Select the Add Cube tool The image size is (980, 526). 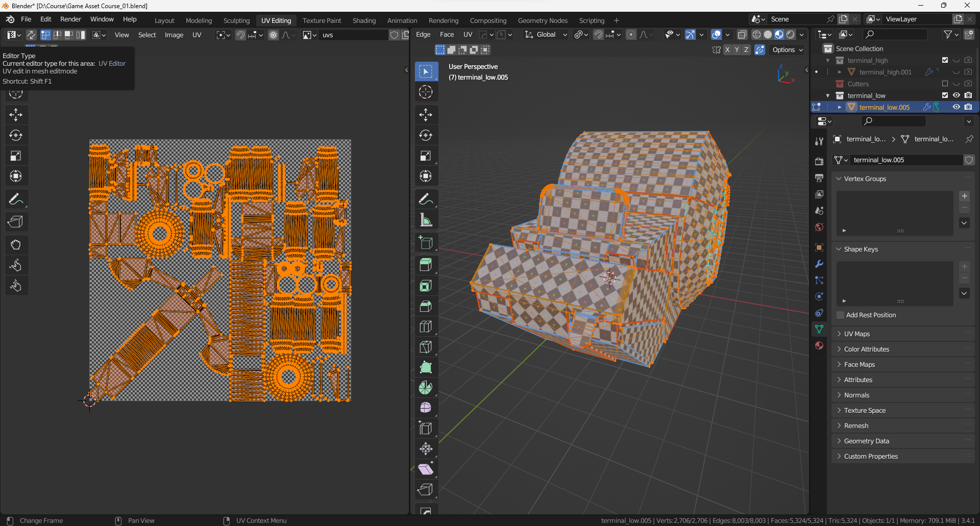426,242
